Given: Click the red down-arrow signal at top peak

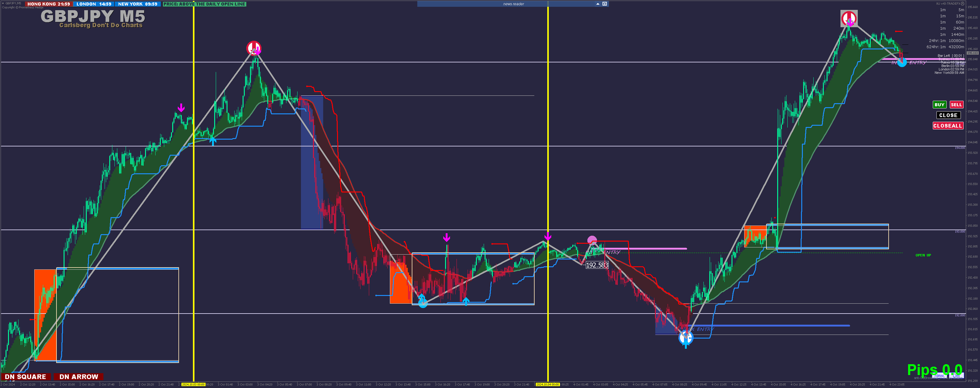Looking at the screenshot, I should pyautogui.click(x=849, y=18).
